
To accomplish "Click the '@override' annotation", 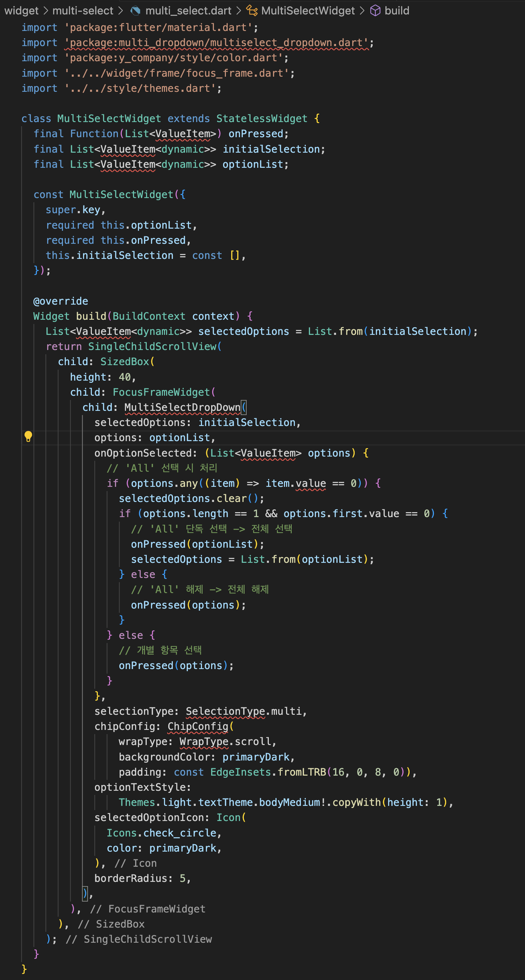I will coord(61,301).
